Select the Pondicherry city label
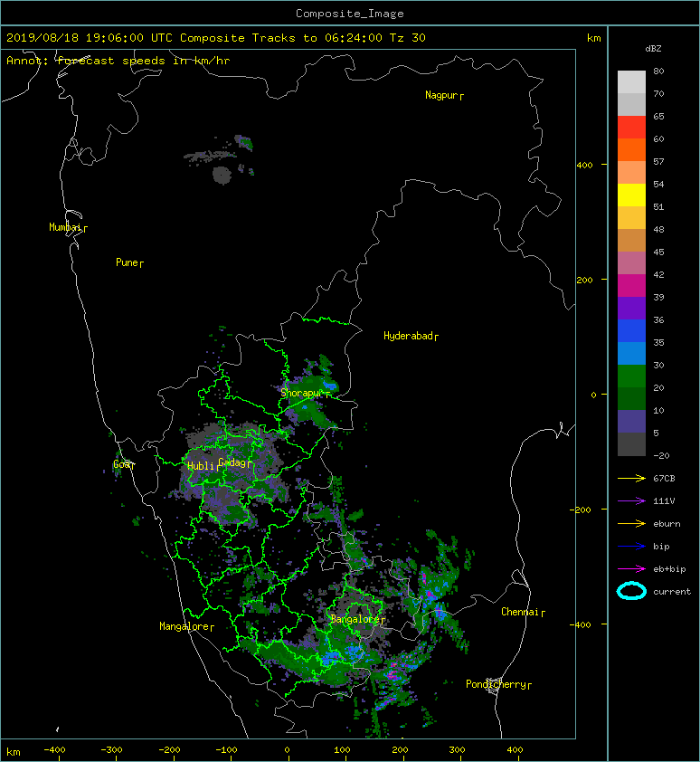Image resolution: width=700 pixels, height=762 pixels. click(x=498, y=685)
